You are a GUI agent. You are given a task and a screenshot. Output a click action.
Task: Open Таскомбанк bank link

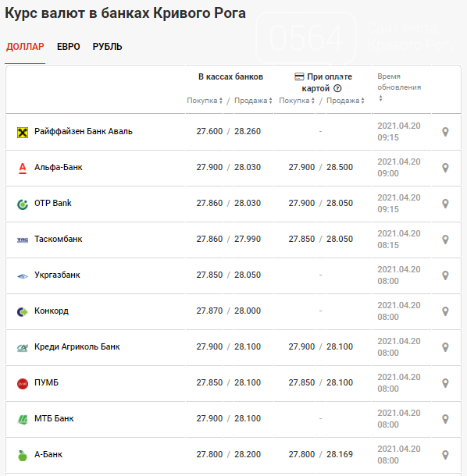point(59,240)
